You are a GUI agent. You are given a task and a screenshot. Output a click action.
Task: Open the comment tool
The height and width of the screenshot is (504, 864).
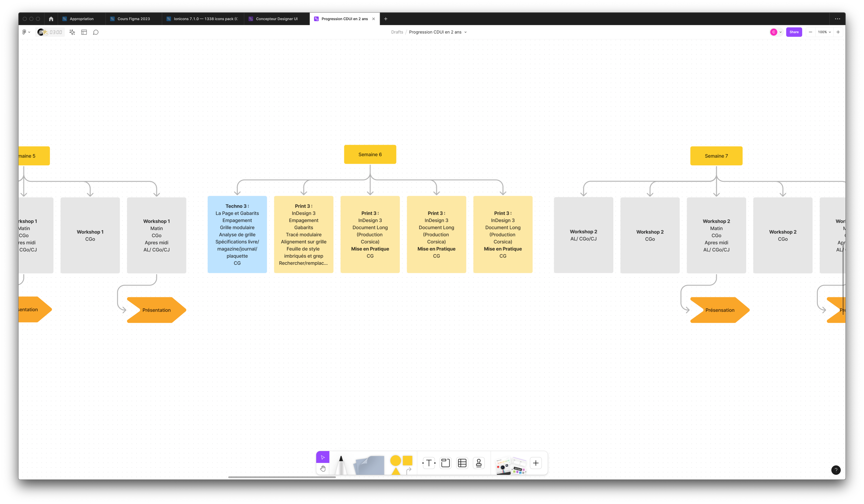pyautogui.click(x=96, y=32)
